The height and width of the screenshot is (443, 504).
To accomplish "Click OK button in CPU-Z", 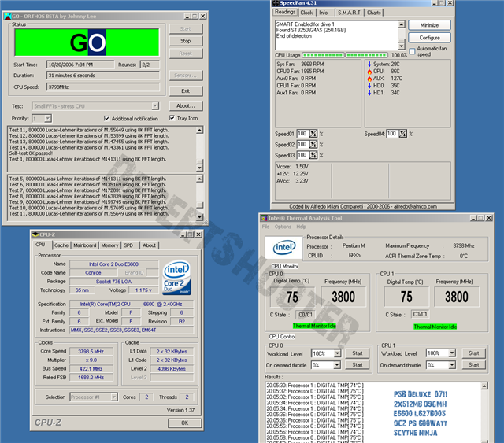I will pos(185,423).
